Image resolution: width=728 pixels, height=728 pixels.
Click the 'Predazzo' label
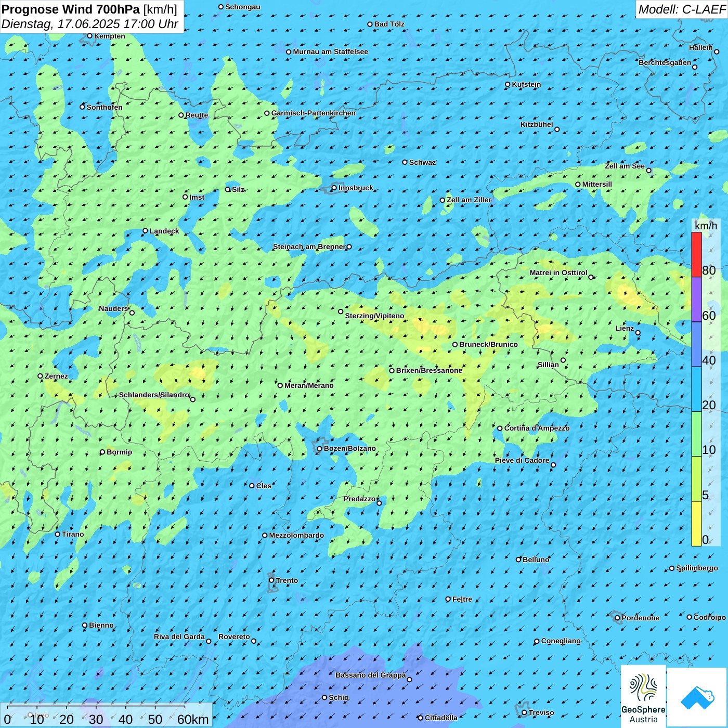pyautogui.click(x=359, y=499)
